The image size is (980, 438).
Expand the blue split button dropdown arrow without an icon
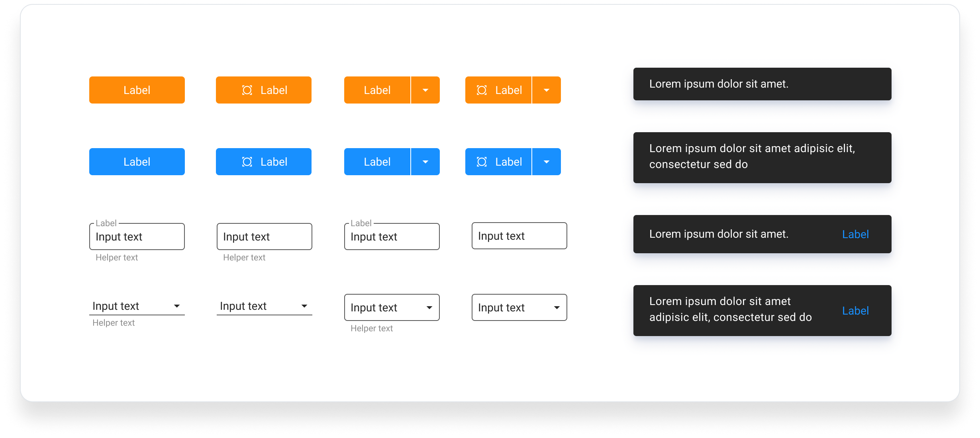click(425, 162)
